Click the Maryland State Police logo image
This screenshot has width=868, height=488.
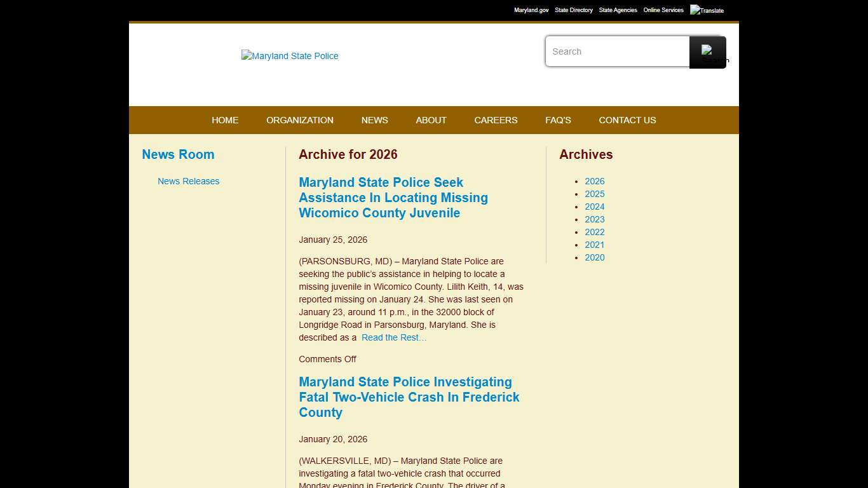(289, 56)
